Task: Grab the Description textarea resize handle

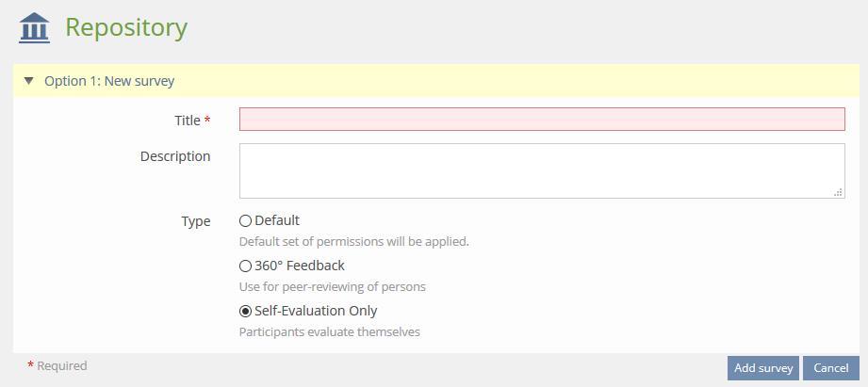Action: click(838, 192)
